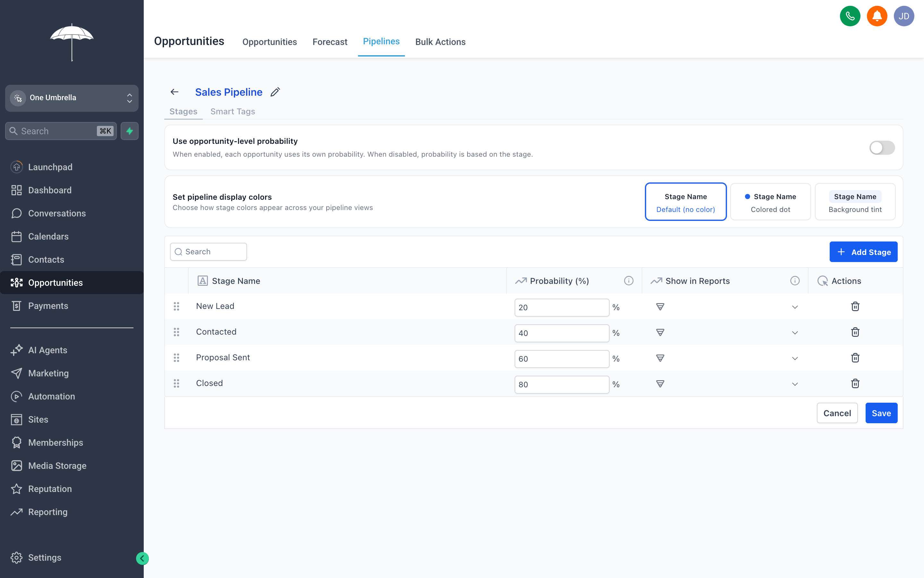The image size is (924, 578).
Task: Toggle opportunity-level probability switch
Action: point(882,148)
